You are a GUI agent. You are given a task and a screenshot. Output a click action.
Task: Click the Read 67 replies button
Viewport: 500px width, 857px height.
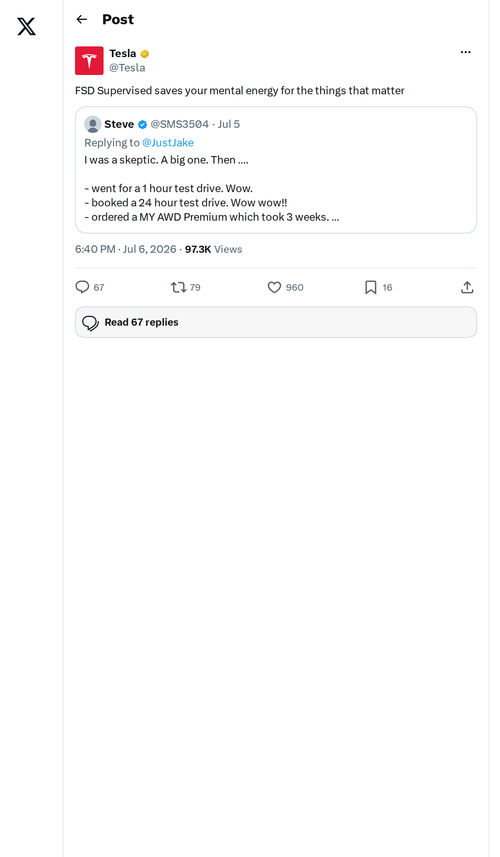point(276,322)
